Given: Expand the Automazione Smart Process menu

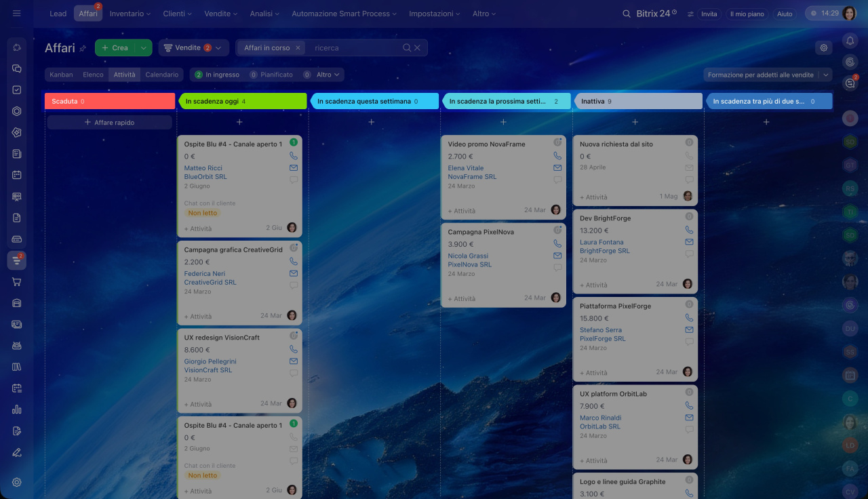Looking at the screenshot, I should coord(345,14).
